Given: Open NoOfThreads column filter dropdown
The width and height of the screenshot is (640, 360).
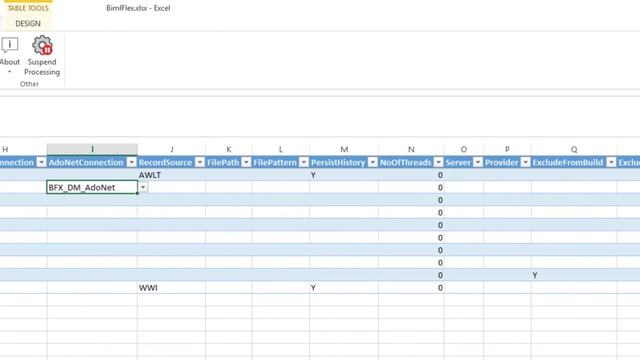Looking at the screenshot, I should pos(438,162).
